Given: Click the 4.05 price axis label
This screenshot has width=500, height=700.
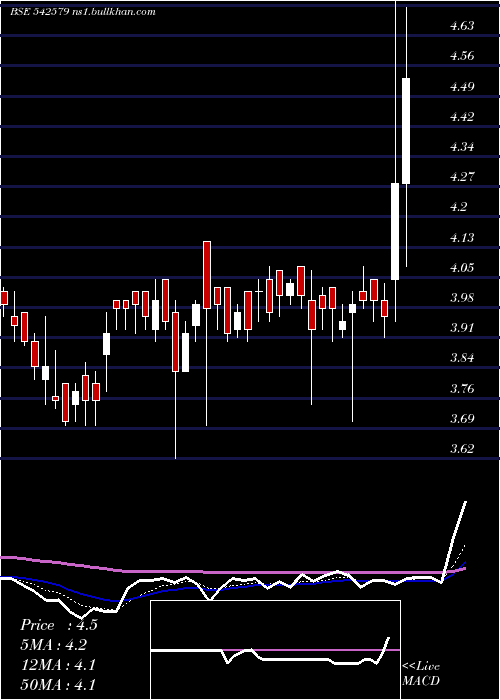Looking at the screenshot, I should coord(462,267).
